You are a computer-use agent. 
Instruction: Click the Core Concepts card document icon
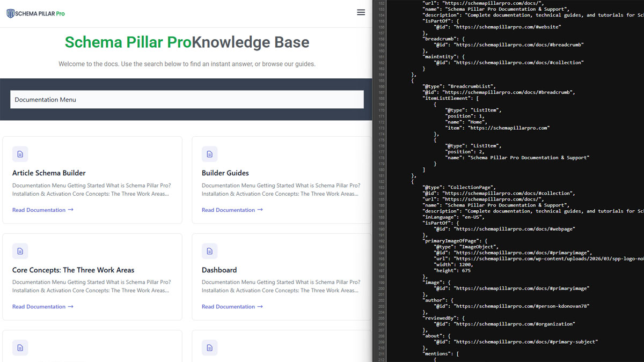[20, 251]
